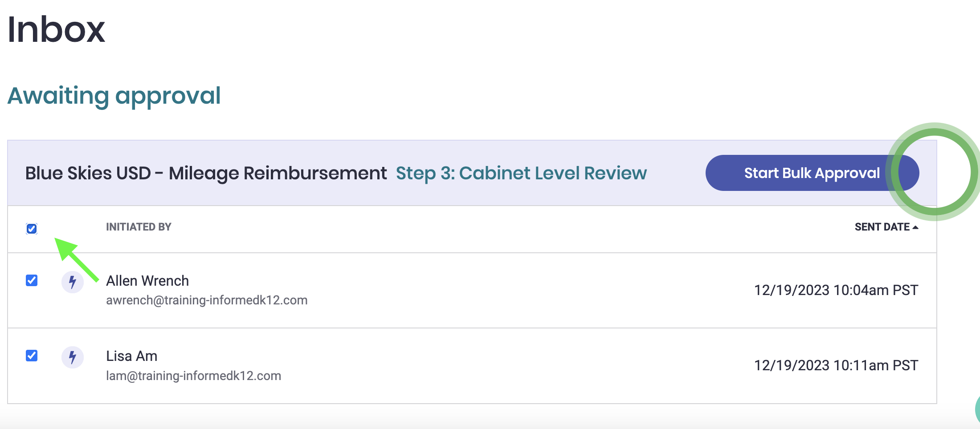The width and height of the screenshot is (980, 429).
Task: Open Lisa Am's submission by name
Action: click(132, 356)
